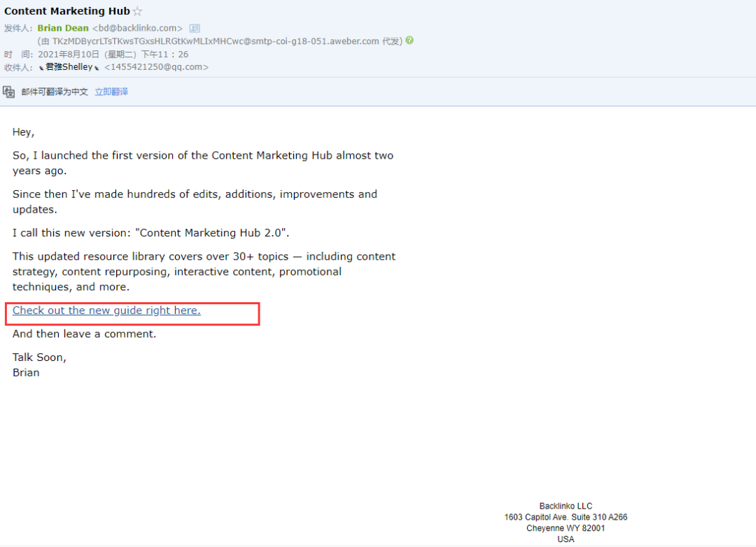Click the recipient address <1455421250@qq.com>

[x=157, y=67]
